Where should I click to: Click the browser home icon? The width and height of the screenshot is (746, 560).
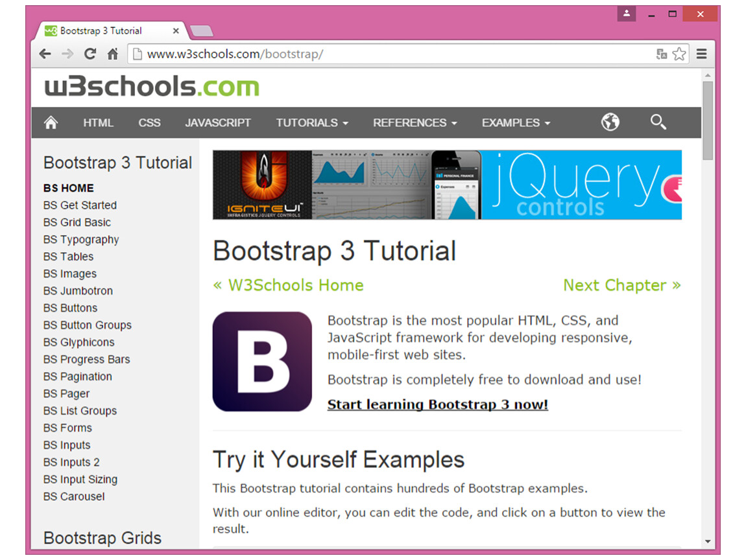pyautogui.click(x=112, y=54)
